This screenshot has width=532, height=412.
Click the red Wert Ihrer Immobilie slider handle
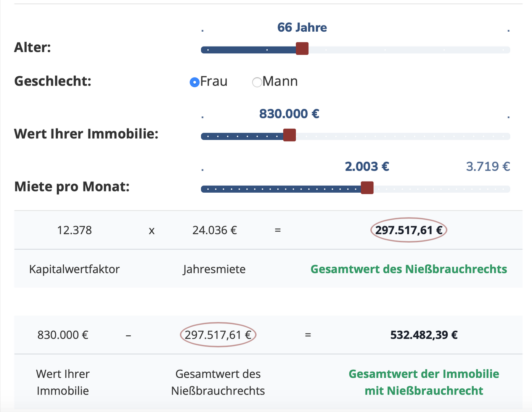tap(289, 135)
